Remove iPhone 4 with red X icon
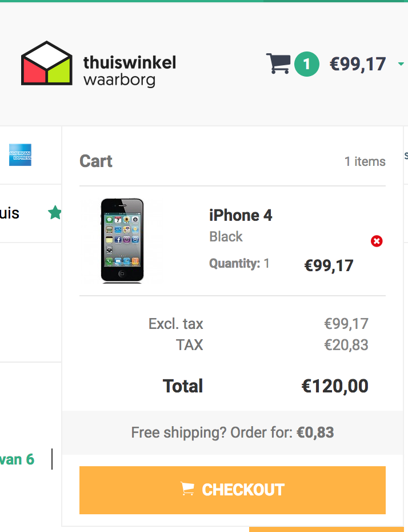 pos(377,241)
